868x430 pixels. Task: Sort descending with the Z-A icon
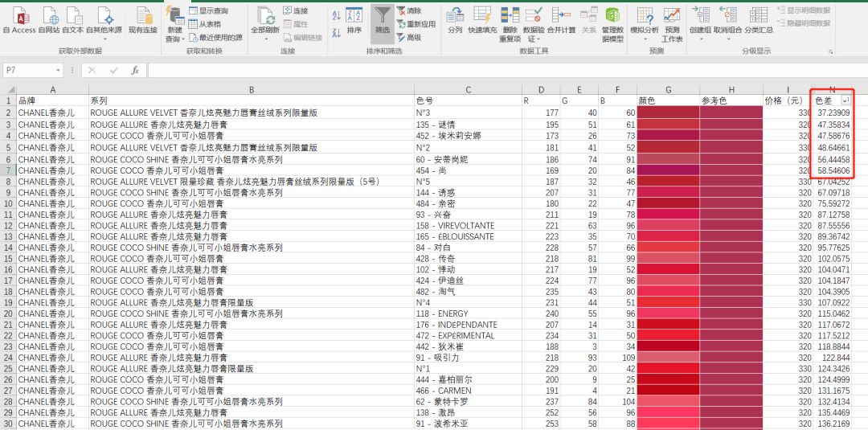click(x=337, y=33)
